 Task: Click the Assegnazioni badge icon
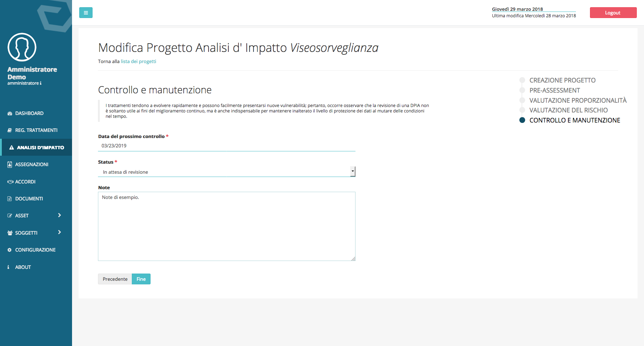(10, 165)
